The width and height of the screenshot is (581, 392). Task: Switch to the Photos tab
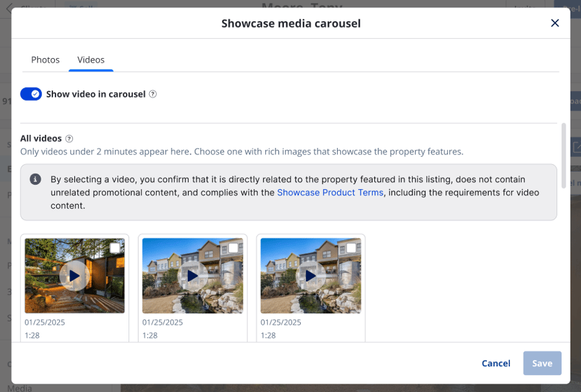[x=45, y=59]
